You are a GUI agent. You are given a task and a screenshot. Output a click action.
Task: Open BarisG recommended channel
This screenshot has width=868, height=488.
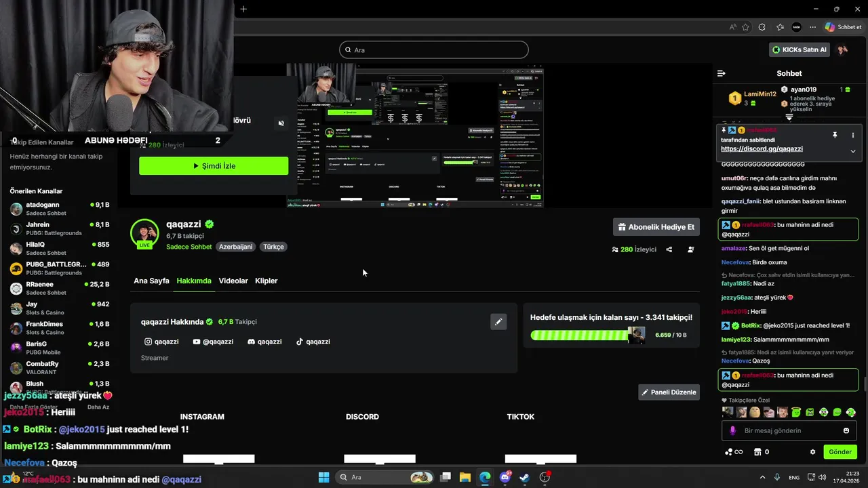click(x=60, y=348)
